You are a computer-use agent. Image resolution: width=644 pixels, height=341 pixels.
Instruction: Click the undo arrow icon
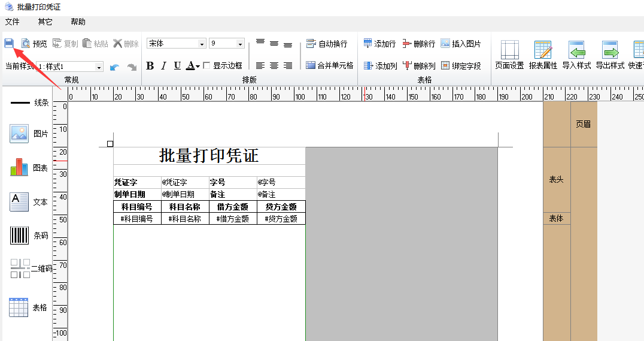pos(114,67)
